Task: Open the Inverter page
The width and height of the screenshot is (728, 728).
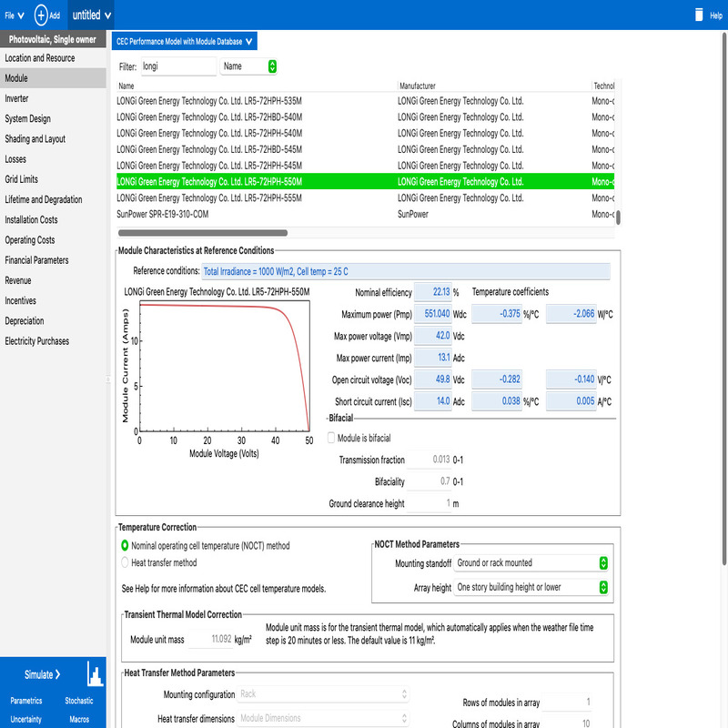Action: 53,98
